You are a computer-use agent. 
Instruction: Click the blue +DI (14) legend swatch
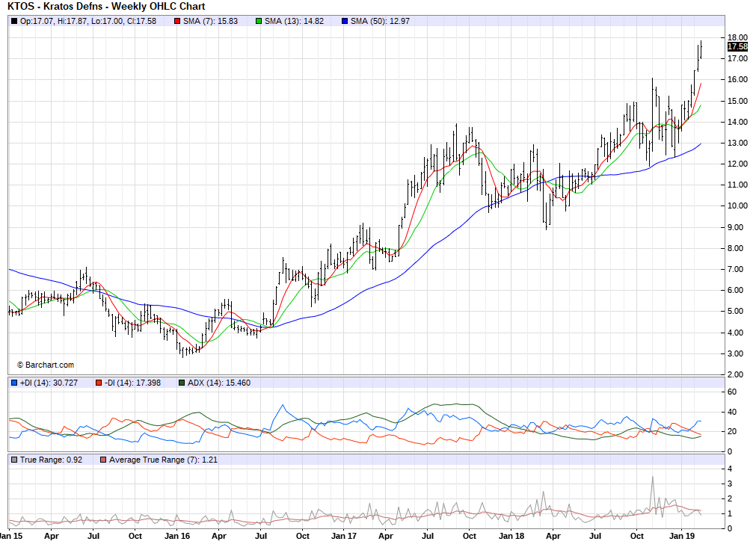tap(14, 383)
